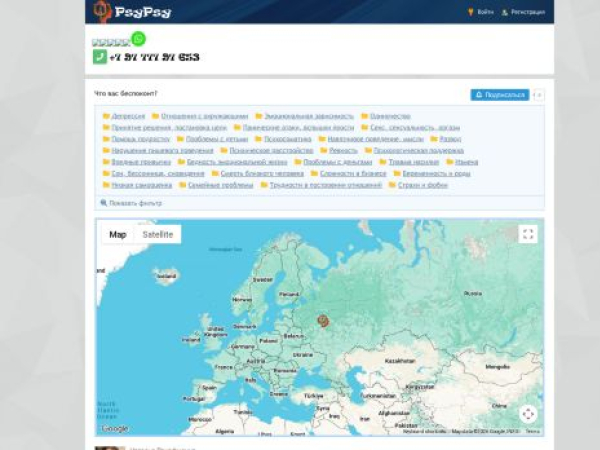
Task: Open Травма насилия category
Action: [x=414, y=162]
